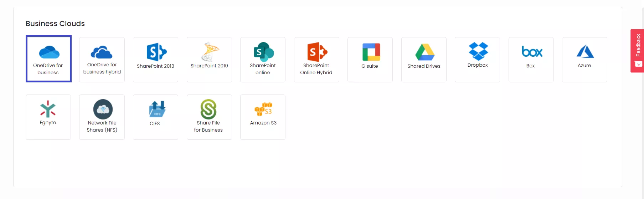Select the Shared Drives icon
Viewport: 644px width, 199px height.
tap(424, 52)
